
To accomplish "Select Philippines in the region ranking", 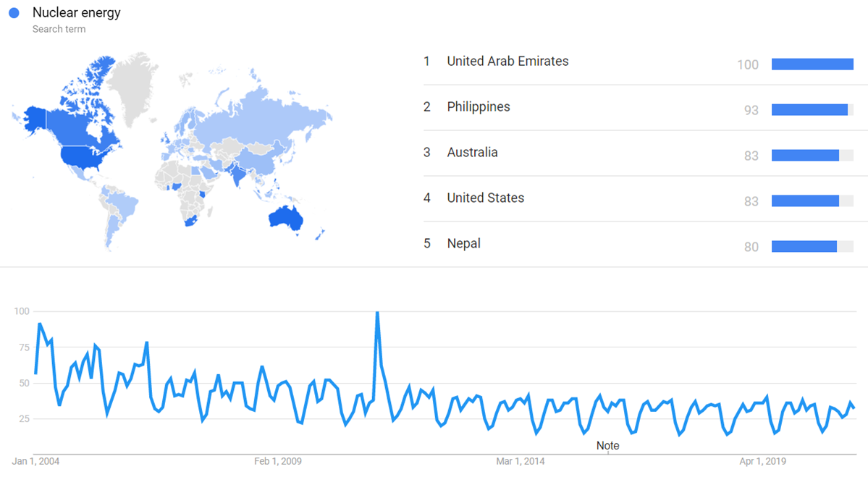I will (478, 107).
